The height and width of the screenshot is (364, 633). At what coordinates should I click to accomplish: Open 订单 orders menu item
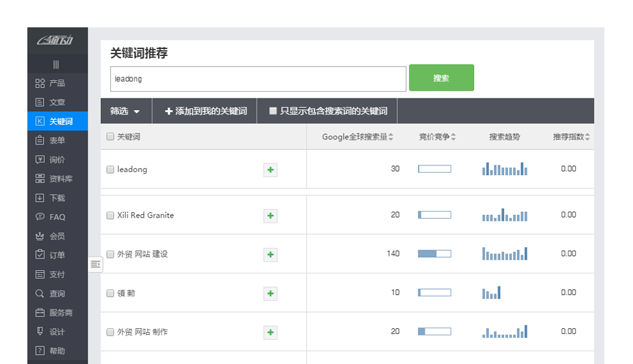click(57, 255)
